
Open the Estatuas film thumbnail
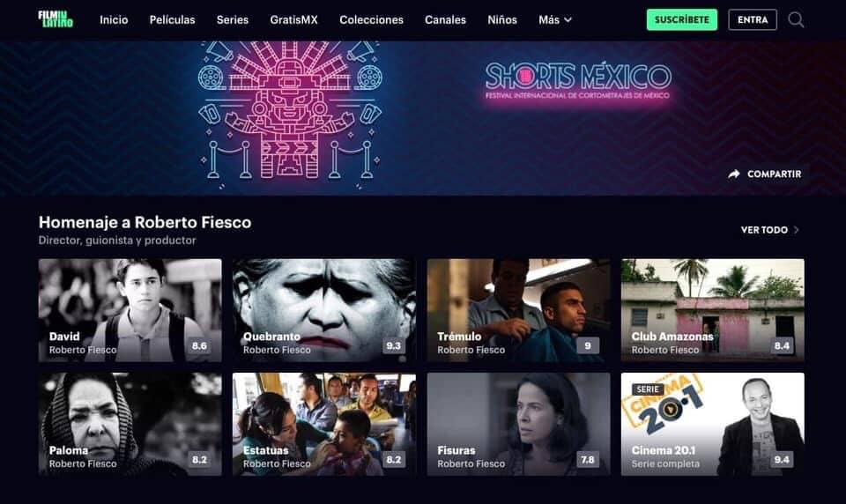point(324,424)
